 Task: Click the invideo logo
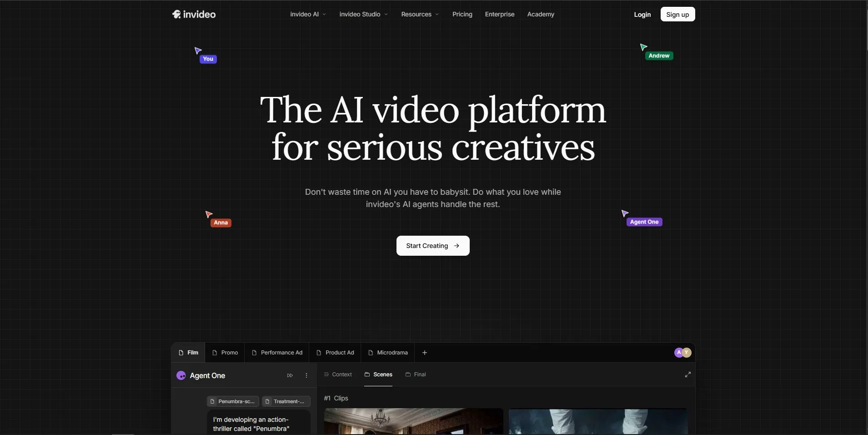click(x=194, y=15)
